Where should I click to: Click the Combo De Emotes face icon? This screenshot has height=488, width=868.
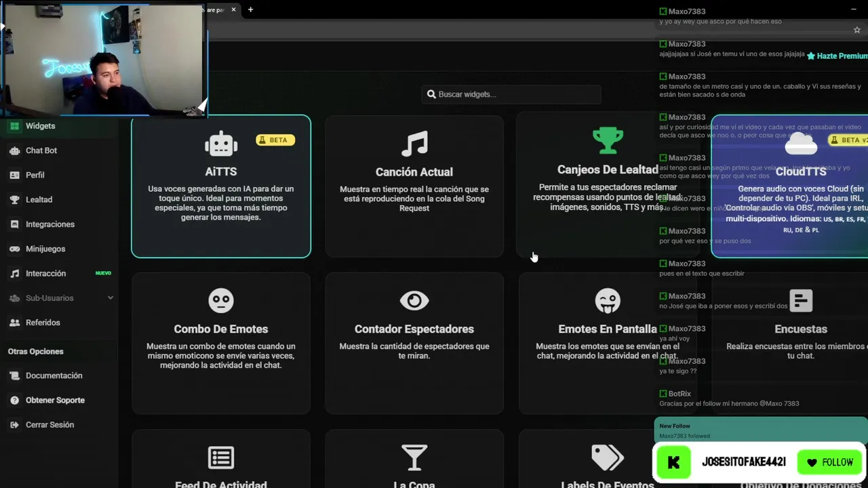pyautogui.click(x=221, y=300)
